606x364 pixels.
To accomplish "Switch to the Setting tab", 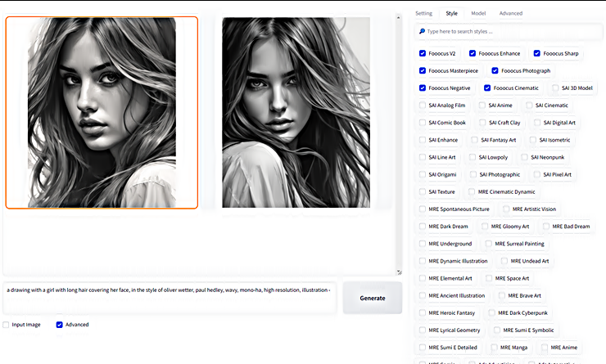I will pos(423,13).
